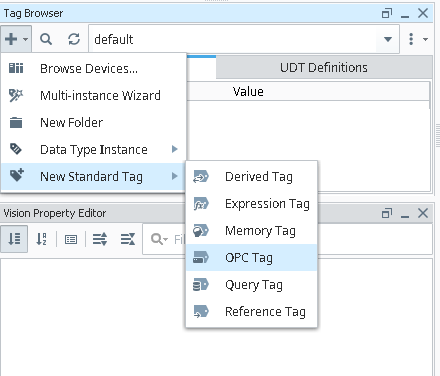Image resolution: width=440 pixels, height=376 pixels.
Task: Select New Standard Tag entry
Action: point(94,176)
